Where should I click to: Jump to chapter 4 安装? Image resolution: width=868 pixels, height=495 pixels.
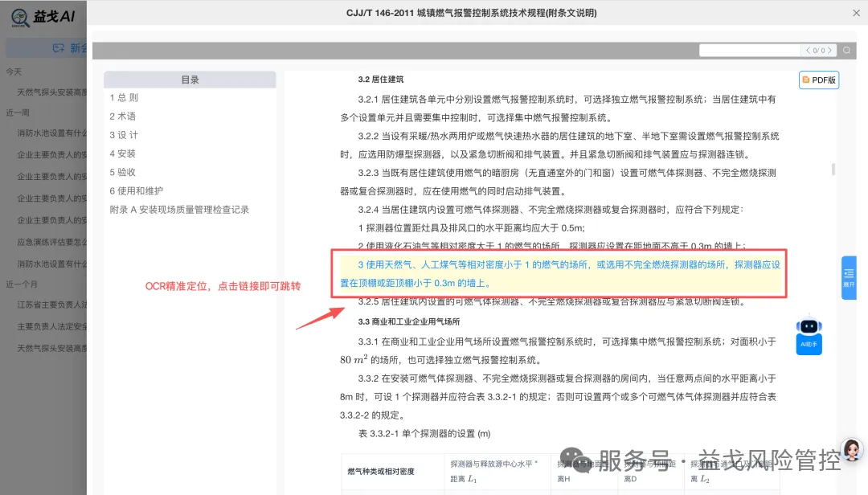[122, 153]
